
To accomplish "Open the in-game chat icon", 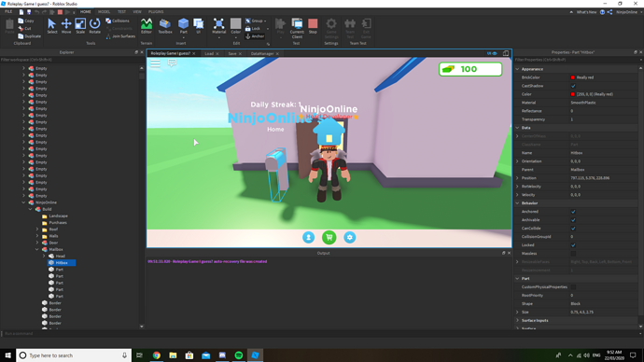I will (172, 63).
